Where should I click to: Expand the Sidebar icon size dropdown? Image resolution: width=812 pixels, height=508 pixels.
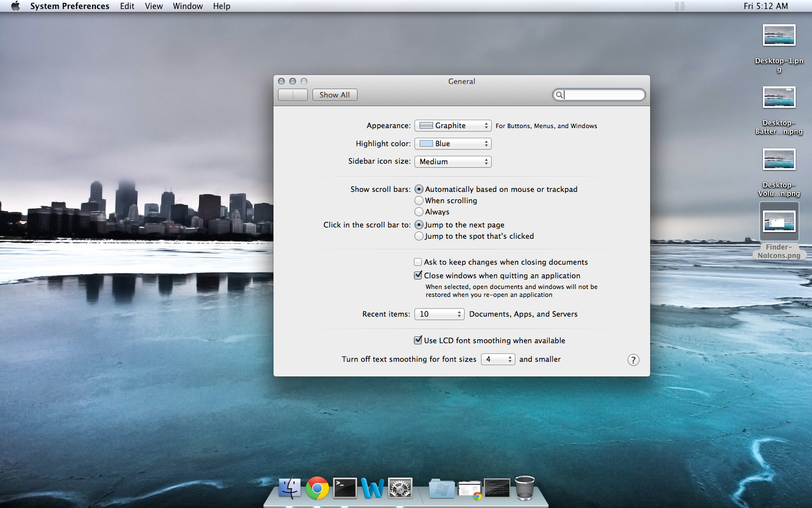pos(453,161)
